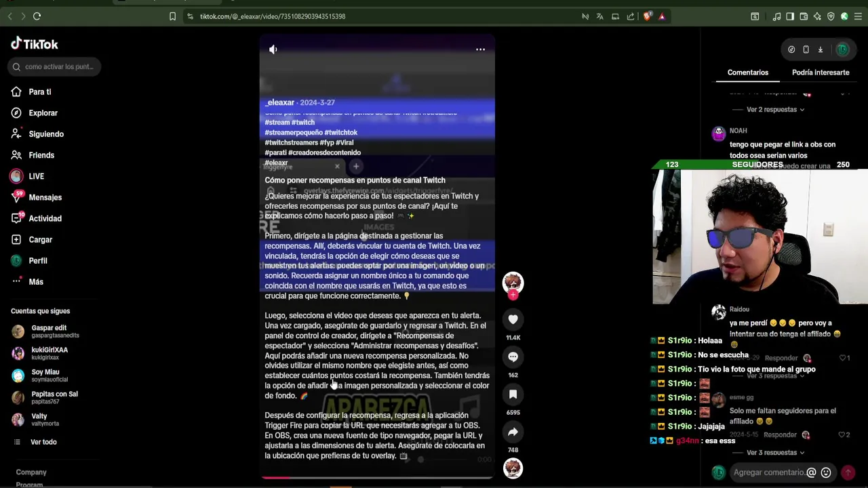868x488 pixels.
Task: Go to Perfil page
Action: tap(30, 261)
